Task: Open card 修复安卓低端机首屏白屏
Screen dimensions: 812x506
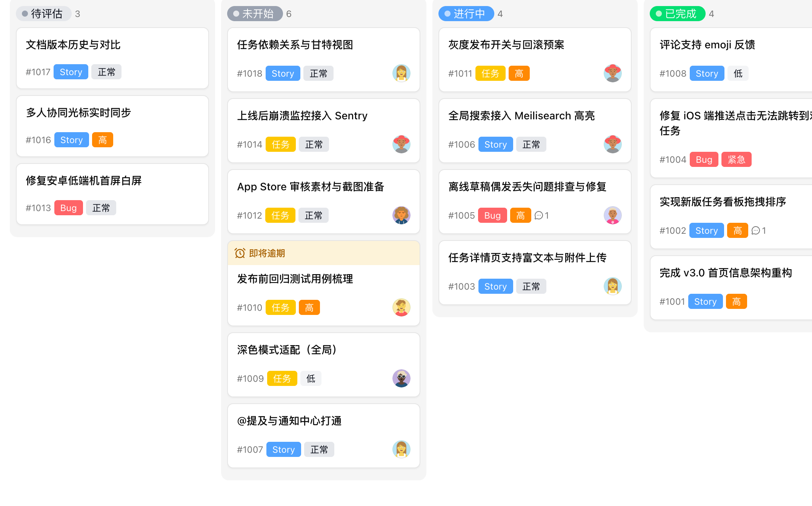Action: pos(112,194)
